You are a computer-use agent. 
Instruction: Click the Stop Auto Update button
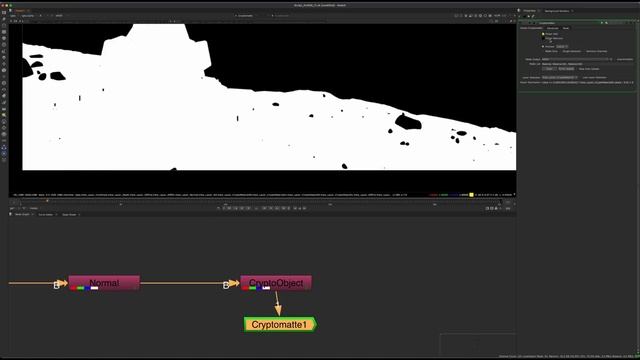(x=589, y=69)
